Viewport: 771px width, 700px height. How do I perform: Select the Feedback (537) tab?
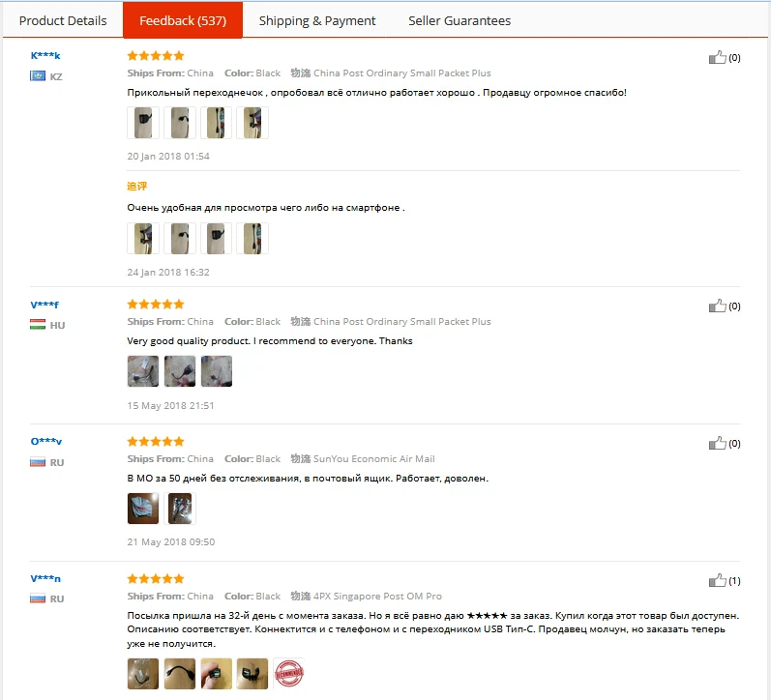coord(183,19)
